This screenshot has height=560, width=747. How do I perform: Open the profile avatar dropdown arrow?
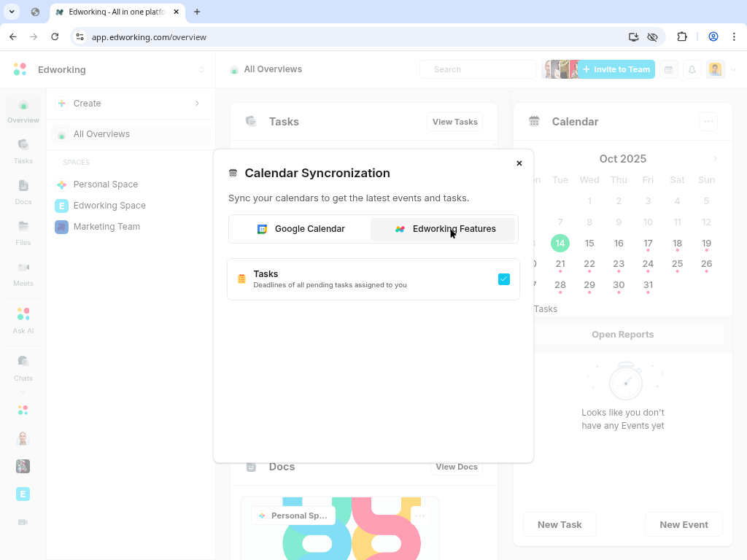tap(734, 70)
